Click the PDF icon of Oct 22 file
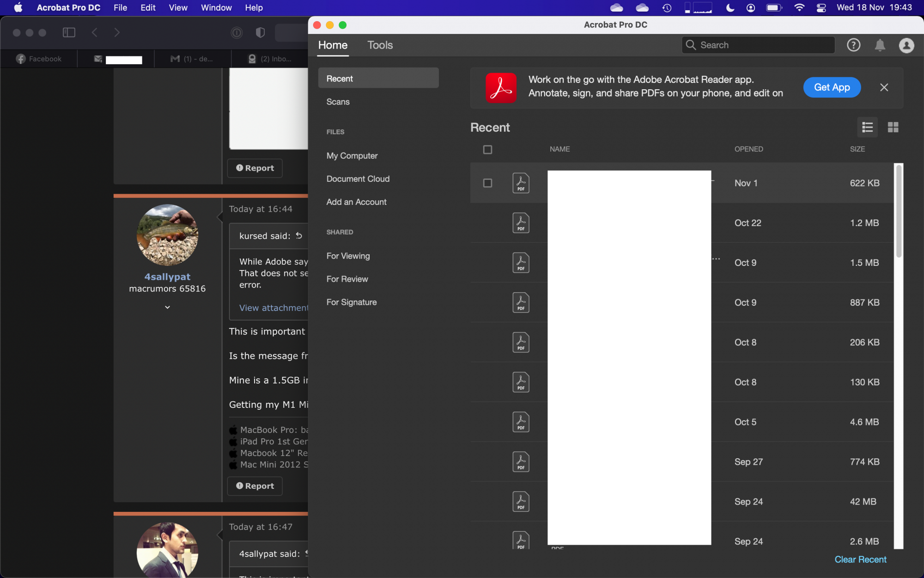 (521, 223)
